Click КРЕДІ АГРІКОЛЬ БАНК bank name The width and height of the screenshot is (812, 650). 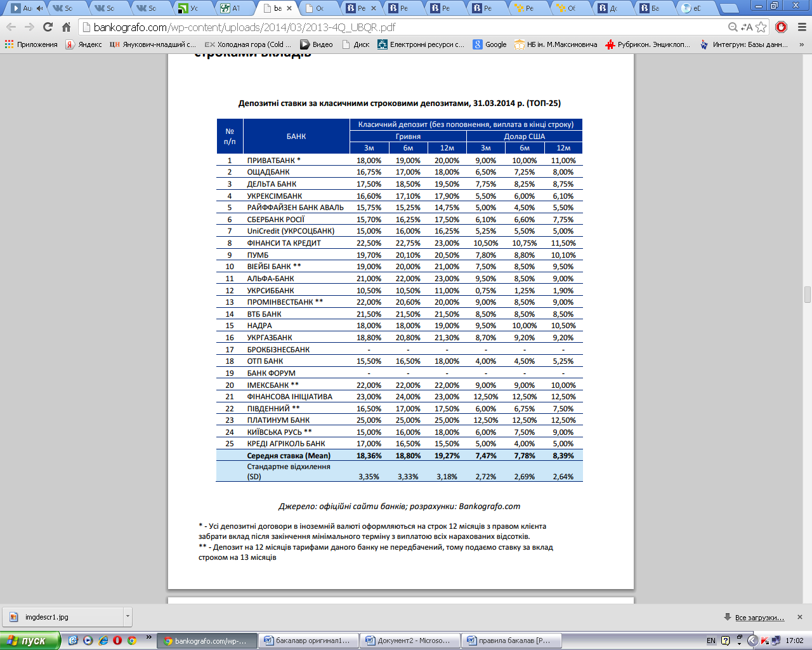pos(286,444)
